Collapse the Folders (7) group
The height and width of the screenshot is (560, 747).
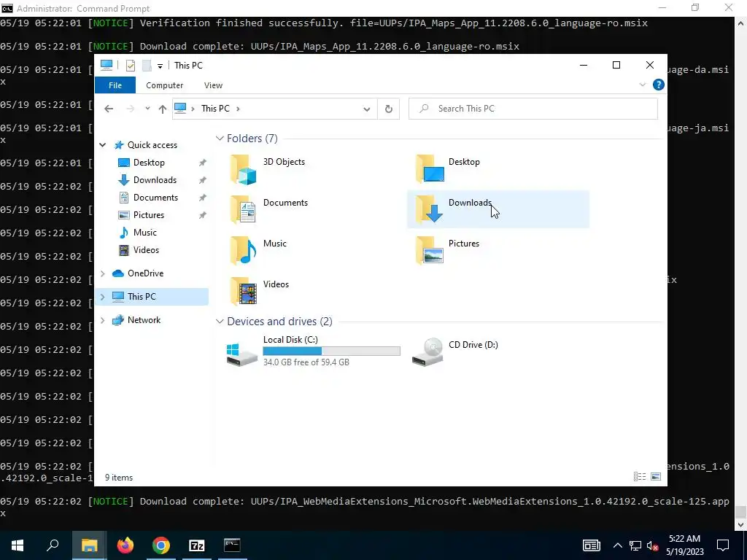[x=220, y=138]
